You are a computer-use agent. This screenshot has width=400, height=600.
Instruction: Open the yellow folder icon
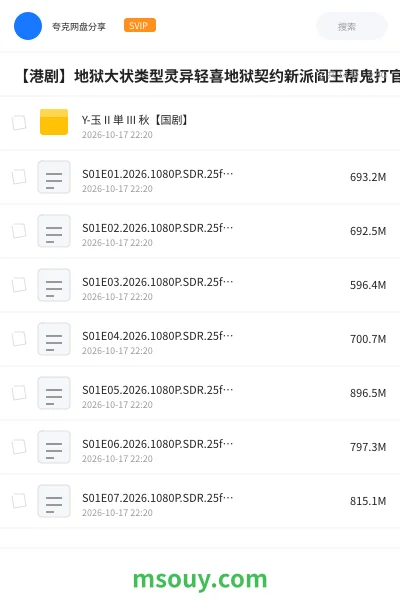[x=54, y=122]
